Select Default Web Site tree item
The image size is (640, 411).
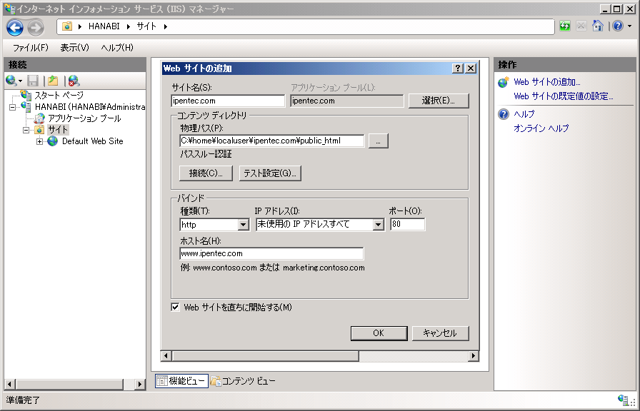[x=92, y=141]
